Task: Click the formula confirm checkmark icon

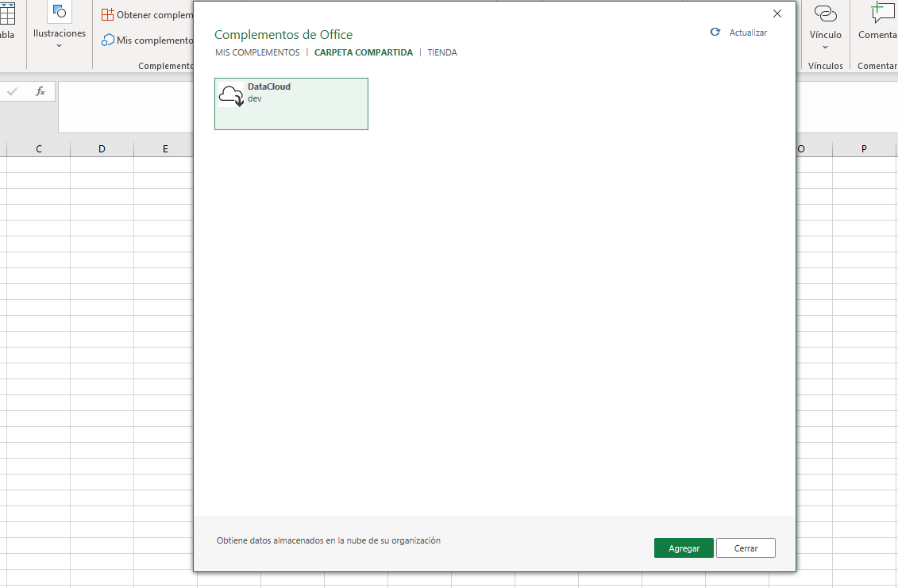Action: (x=12, y=91)
